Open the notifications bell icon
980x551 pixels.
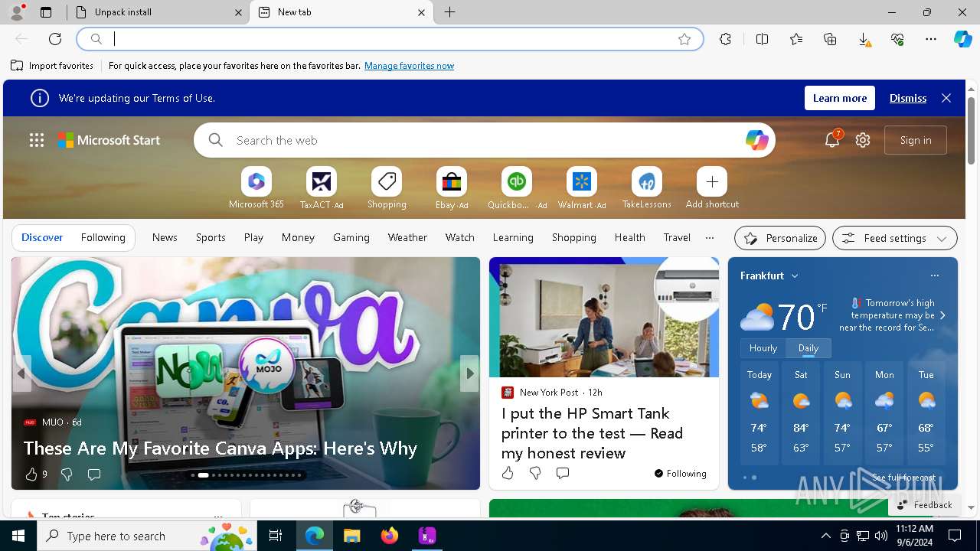coord(832,140)
